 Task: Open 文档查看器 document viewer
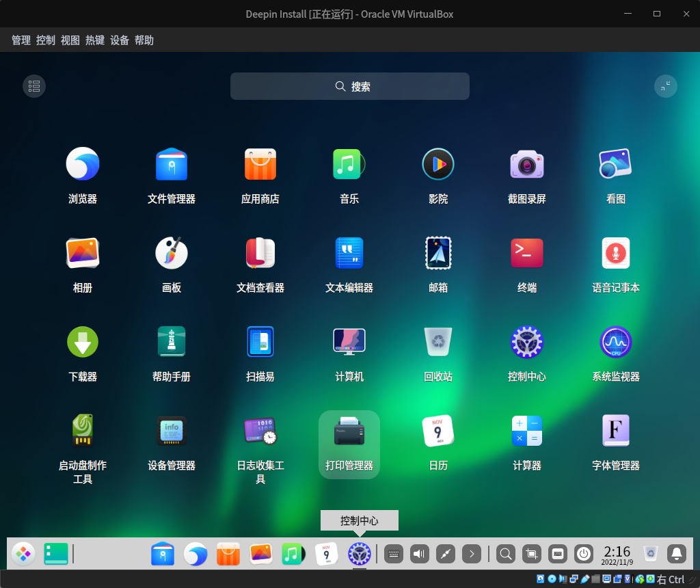(260, 253)
